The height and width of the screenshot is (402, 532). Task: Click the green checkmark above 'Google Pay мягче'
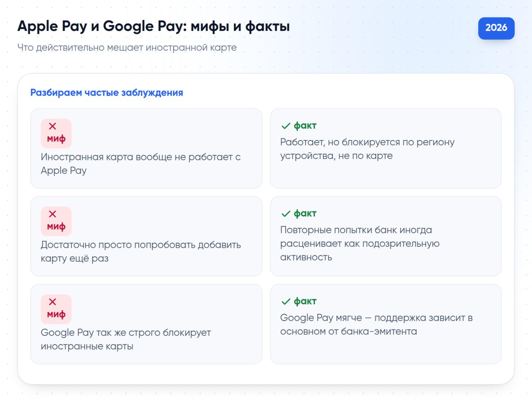click(286, 301)
